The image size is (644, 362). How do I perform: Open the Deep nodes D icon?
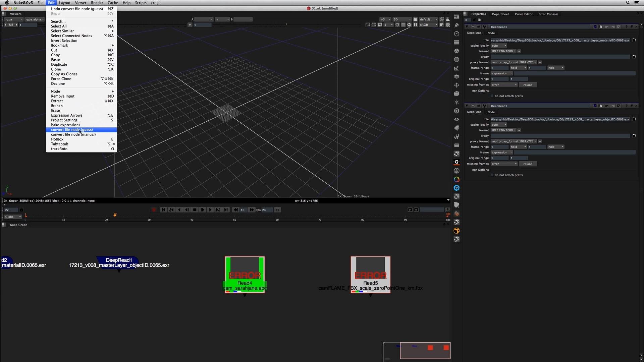tap(457, 111)
